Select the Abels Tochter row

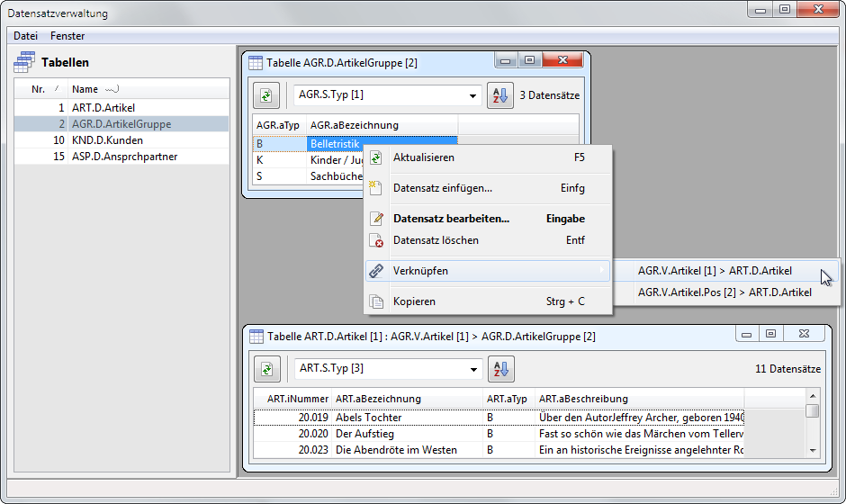[368, 418]
